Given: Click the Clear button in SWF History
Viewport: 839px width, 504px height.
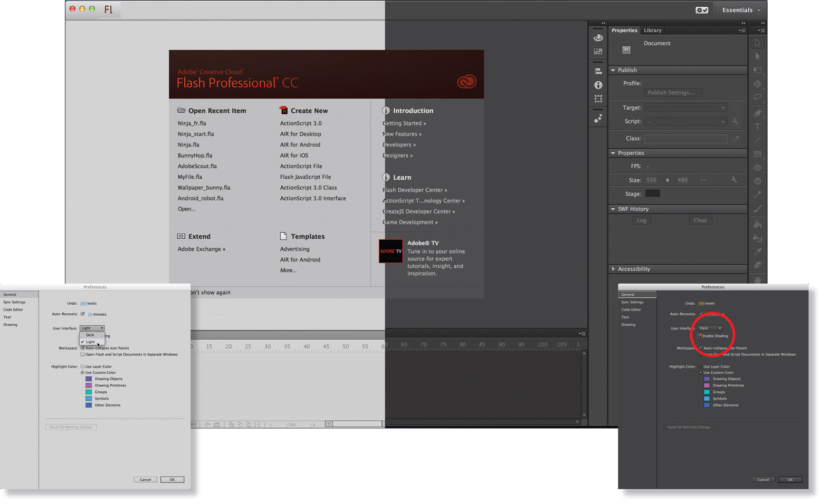Looking at the screenshot, I should click(700, 220).
